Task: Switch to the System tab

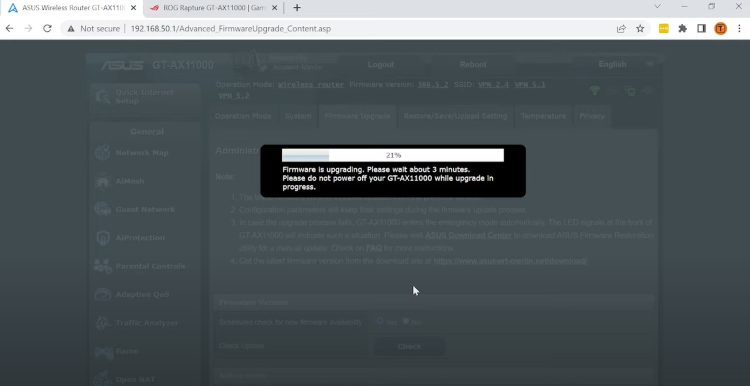Action: coord(298,116)
